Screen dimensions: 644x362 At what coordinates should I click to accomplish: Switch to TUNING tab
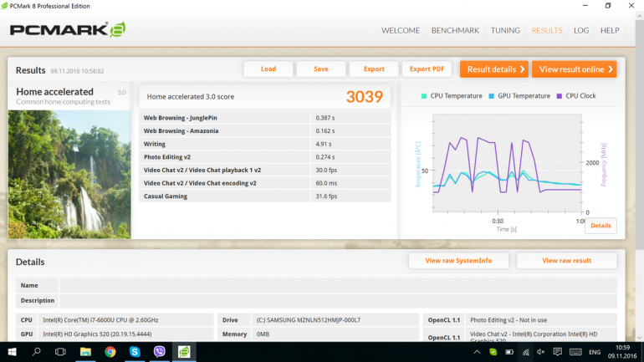click(x=505, y=30)
